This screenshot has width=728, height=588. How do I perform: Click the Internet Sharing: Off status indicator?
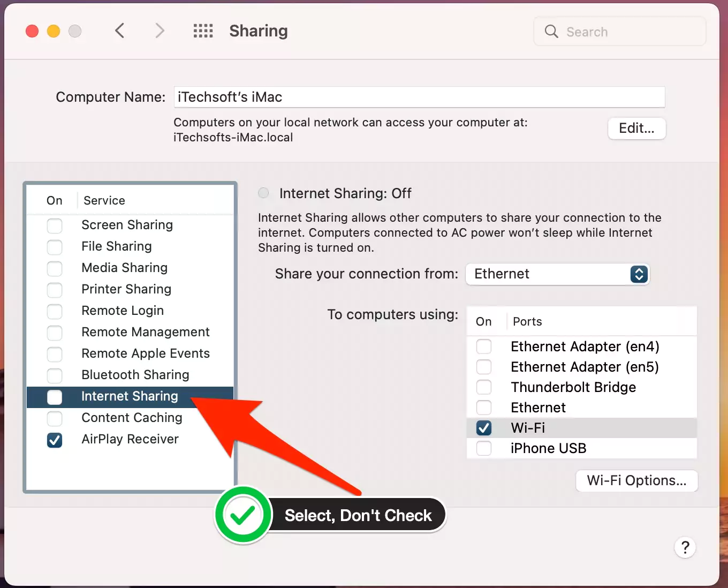click(263, 193)
